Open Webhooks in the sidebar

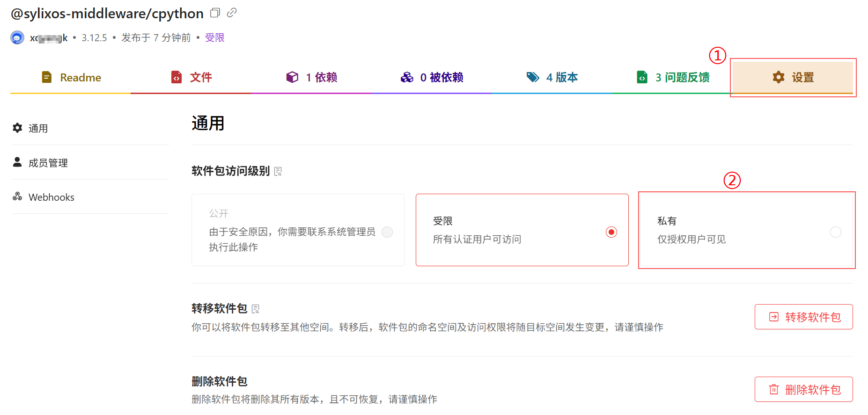coord(51,197)
